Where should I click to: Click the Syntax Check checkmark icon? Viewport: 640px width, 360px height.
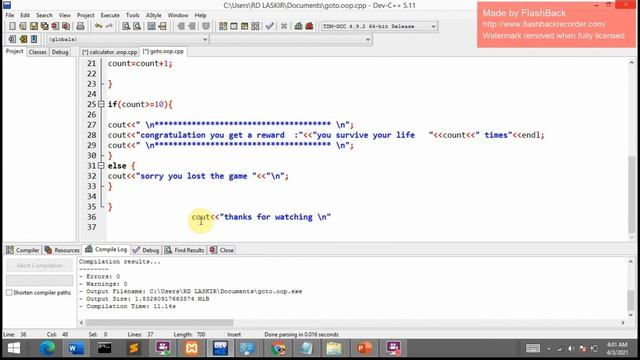coord(270,26)
